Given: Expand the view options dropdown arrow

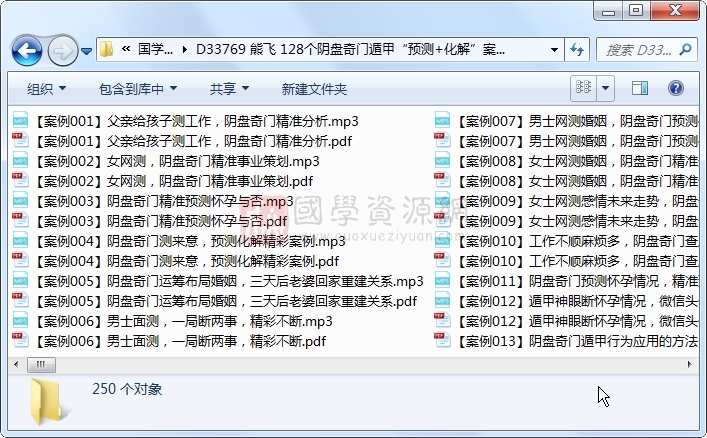Looking at the screenshot, I should [x=606, y=88].
